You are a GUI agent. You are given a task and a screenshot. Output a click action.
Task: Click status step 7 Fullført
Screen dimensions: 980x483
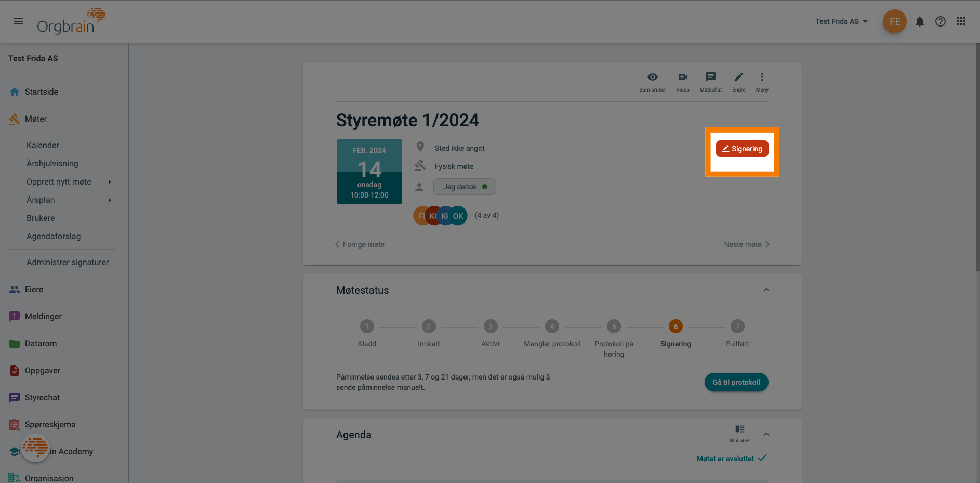point(737,327)
